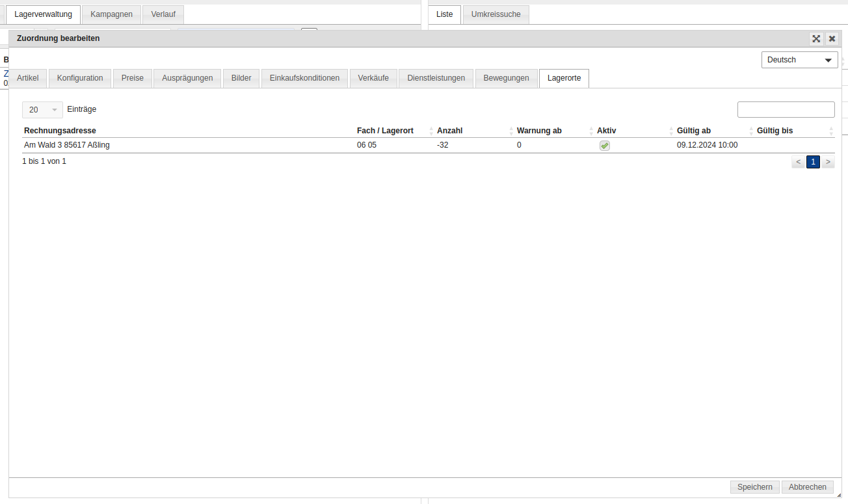Image resolution: width=848 pixels, height=504 pixels.
Task: Close the Zuordnung bearbeiten dialog
Action: coord(832,39)
